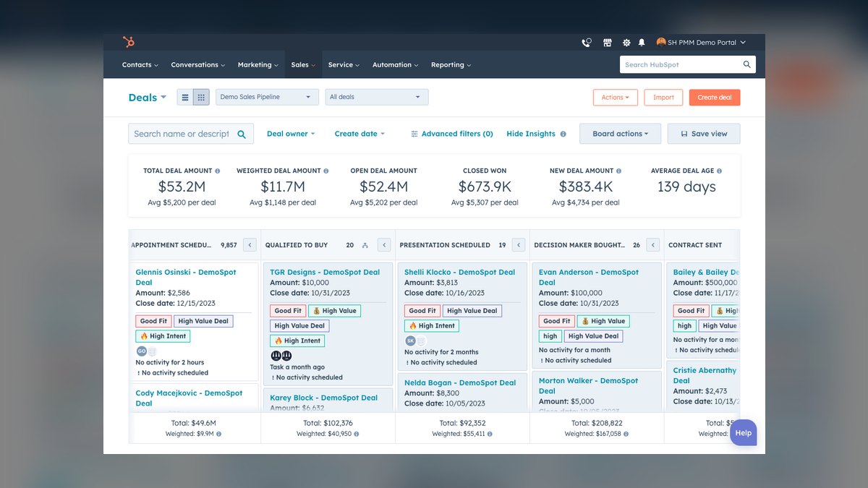The height and width of the screenshot is (488, 868).
Task: Click the GO owner avatar on Glennis Osinski deal
Action: (x=141, y=351)
